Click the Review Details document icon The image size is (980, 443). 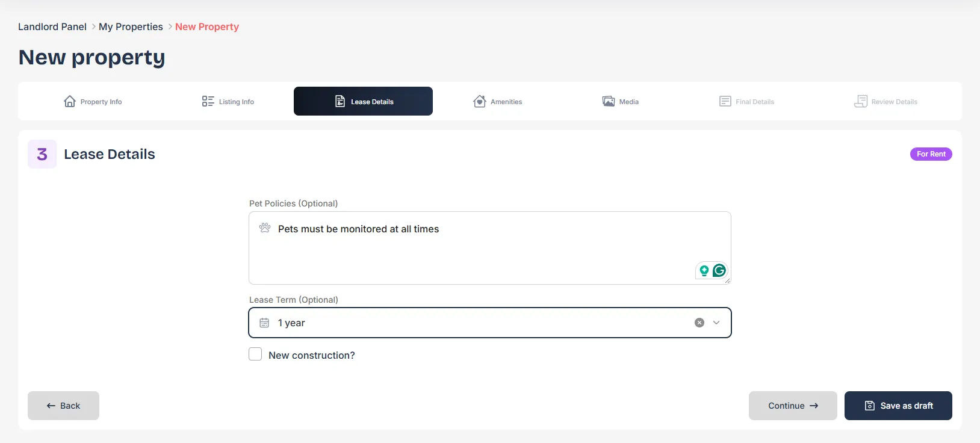coord(861,101)
